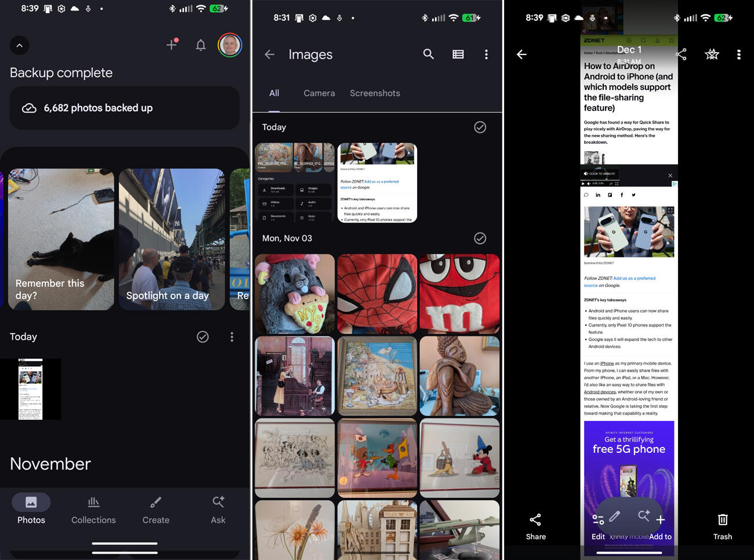This screenshot has width=754, height=560.
Task: Tap the favorite star icon
Action: (712, 54)
